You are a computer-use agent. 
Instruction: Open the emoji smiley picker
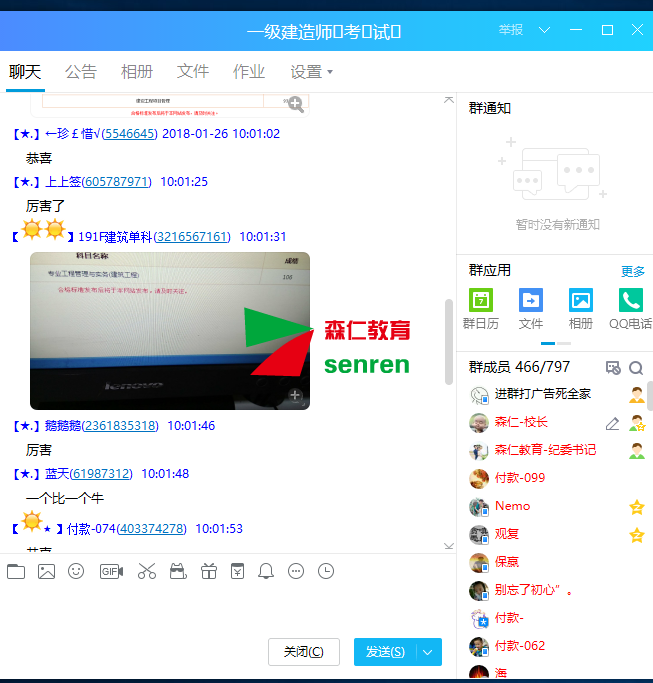(x=76, y=571)
